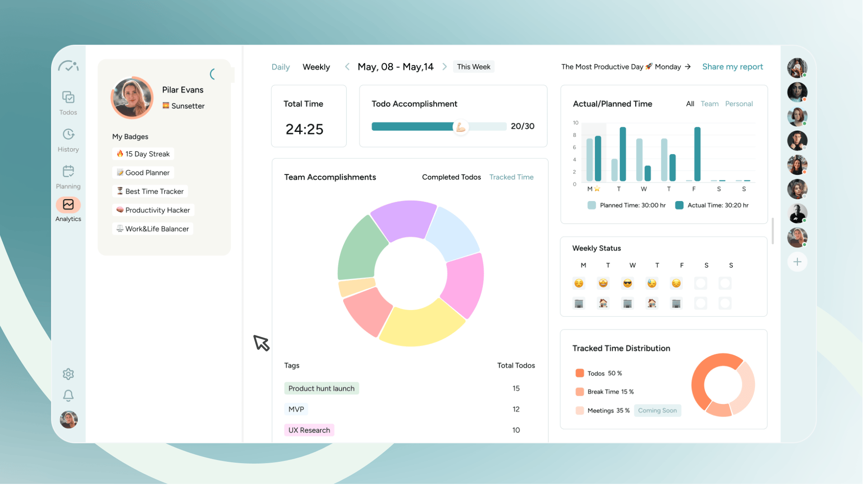
Task: Click the Product hunt launch tag
Action: point(321,389)
